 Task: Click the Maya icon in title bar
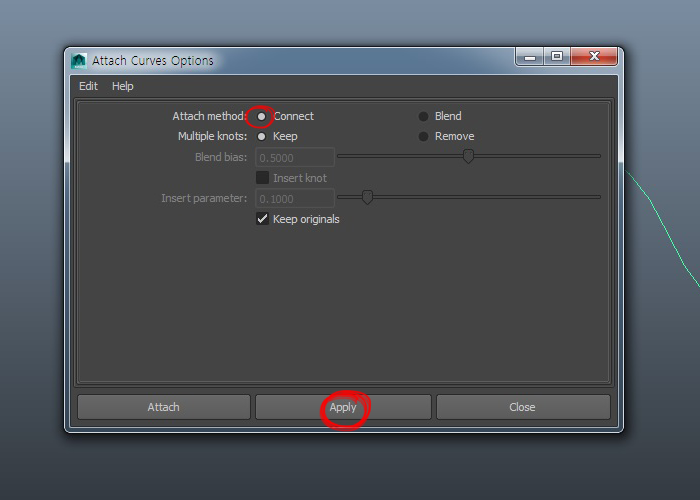[x=79, y=61]
